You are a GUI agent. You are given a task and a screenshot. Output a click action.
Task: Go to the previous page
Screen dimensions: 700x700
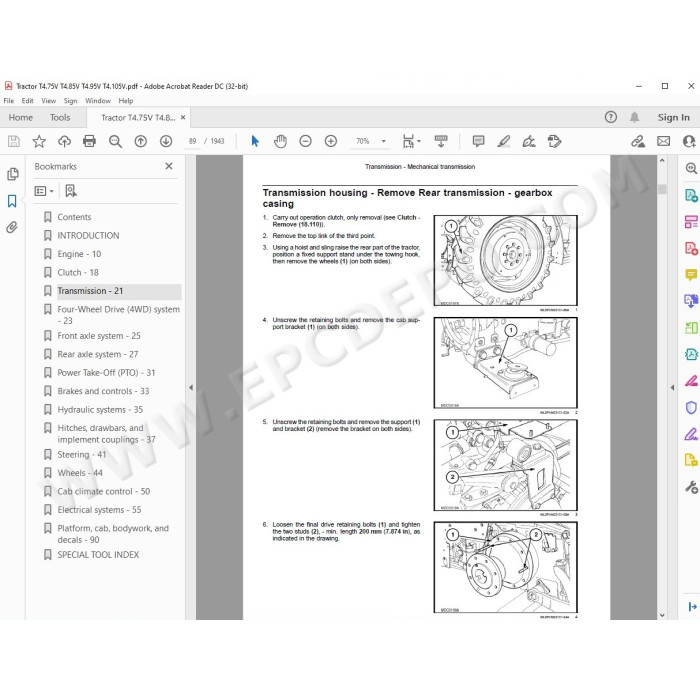141,142
